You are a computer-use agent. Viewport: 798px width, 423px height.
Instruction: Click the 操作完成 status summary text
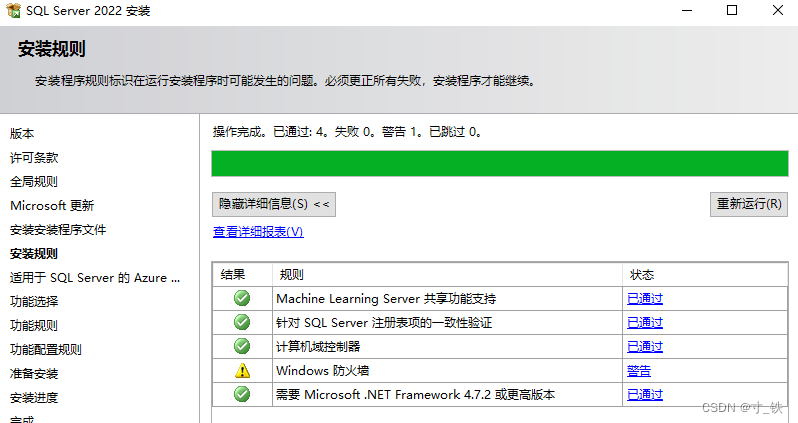[347, 132]
